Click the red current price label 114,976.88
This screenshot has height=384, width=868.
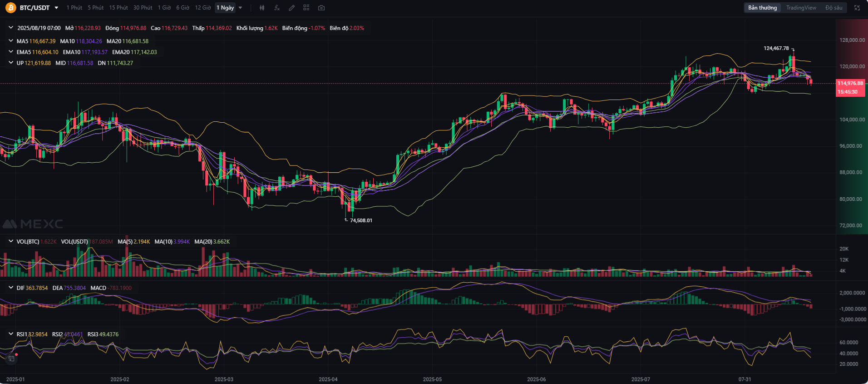[850, 83]
